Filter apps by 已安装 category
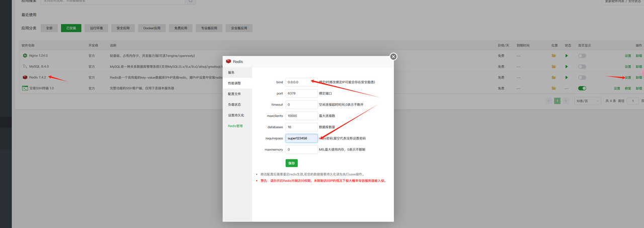The width and height of the screenshot is (644, 228). tap(71, 28)
